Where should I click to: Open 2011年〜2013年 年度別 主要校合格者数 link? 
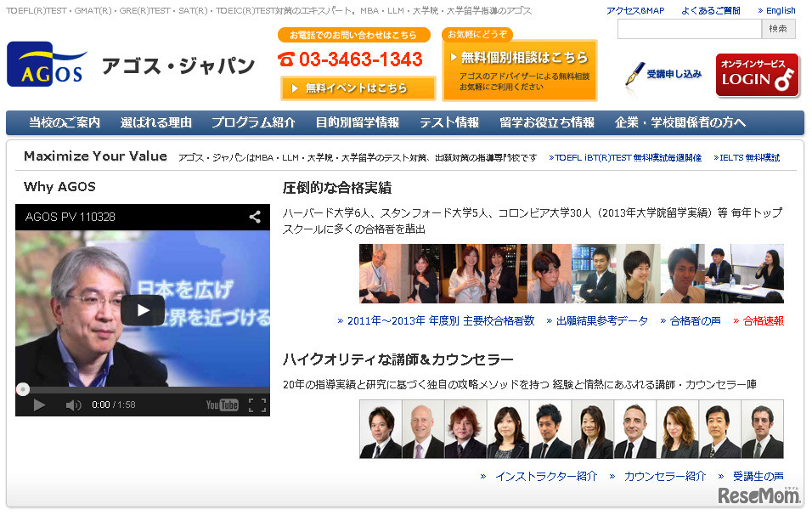pos(436,320)
